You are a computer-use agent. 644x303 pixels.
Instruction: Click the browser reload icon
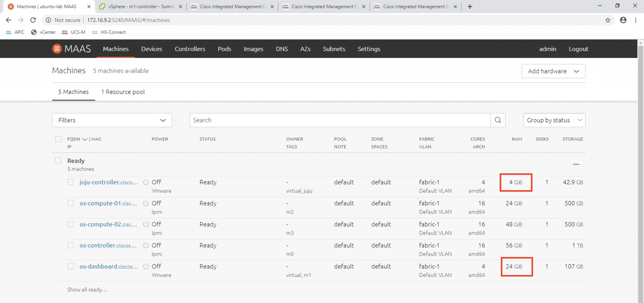pos(33,20)
